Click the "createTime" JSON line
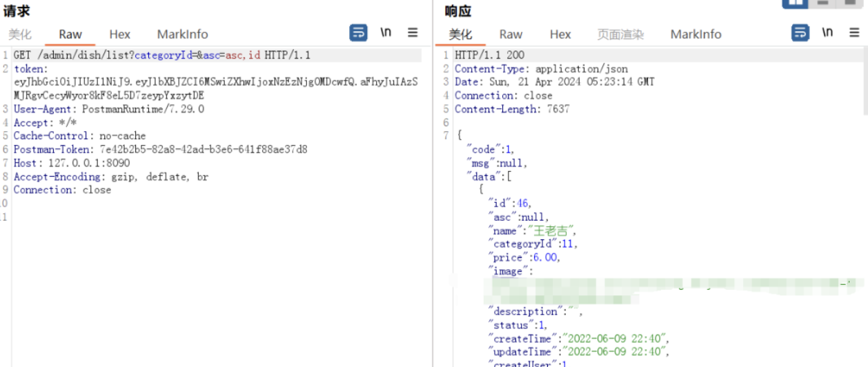 pyautogui.click(x=579, y=339)
